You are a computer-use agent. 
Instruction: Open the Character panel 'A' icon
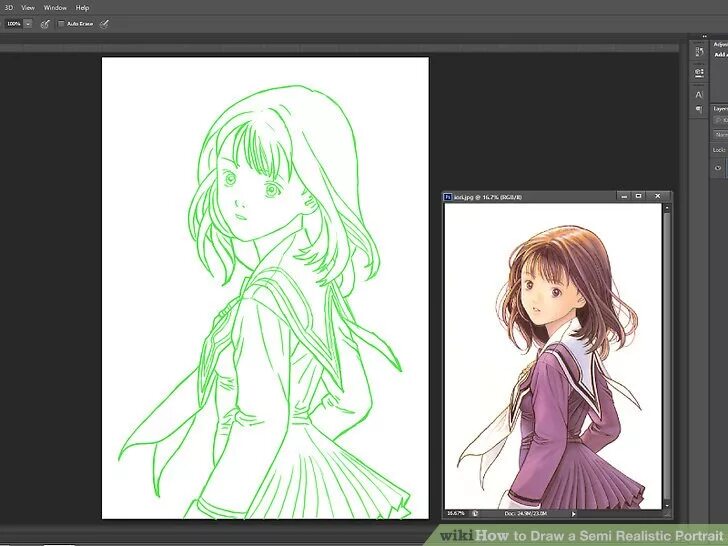(x=699, y=95)
